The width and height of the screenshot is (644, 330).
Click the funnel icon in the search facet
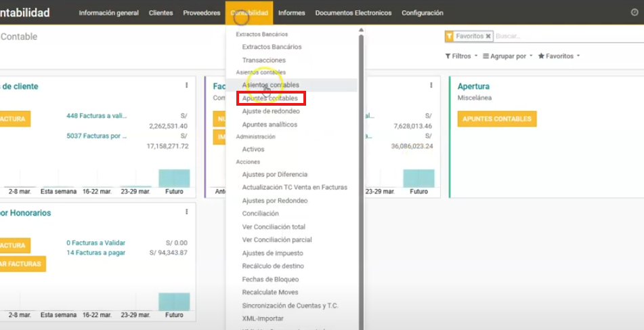tap(450, 36)
